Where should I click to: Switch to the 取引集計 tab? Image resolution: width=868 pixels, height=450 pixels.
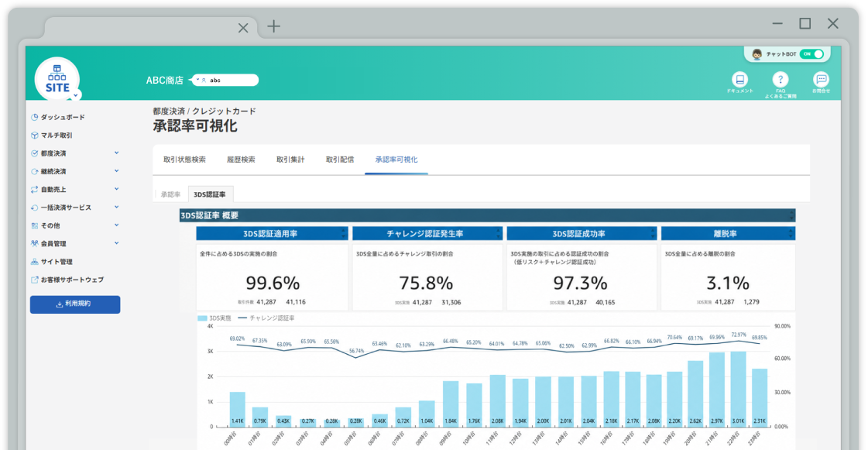pos(290,160)
